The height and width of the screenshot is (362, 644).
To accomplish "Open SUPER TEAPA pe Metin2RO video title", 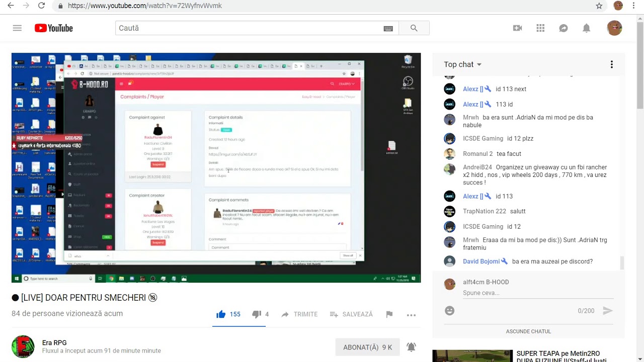I will tap(561, 356).
